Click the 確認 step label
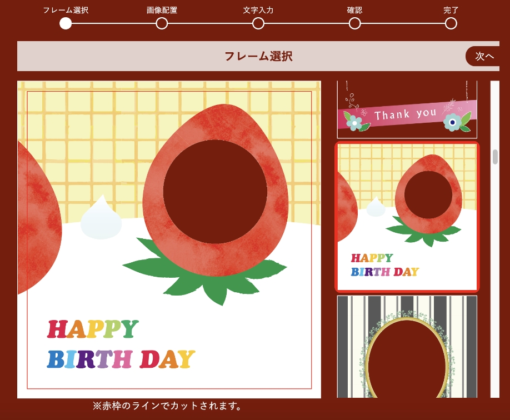Screen dimensions: 510x420 (354, 10)
